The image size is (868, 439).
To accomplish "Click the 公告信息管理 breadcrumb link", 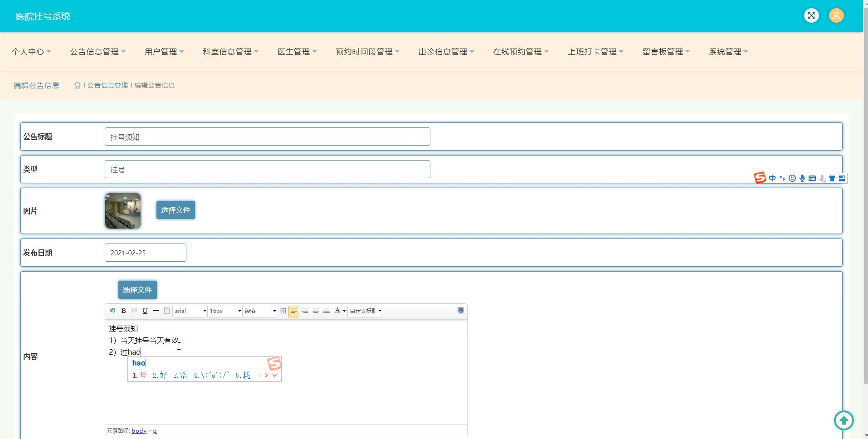I will pyautogui.click(x=107, y=85).
